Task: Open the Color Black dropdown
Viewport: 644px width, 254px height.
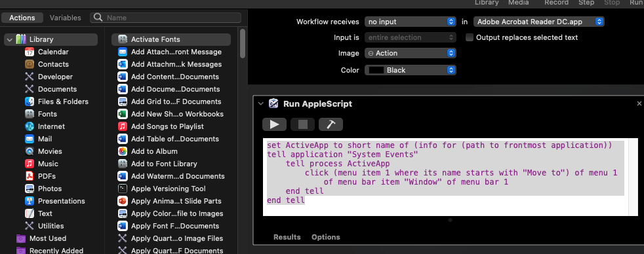Action: (x=411, y=70)
